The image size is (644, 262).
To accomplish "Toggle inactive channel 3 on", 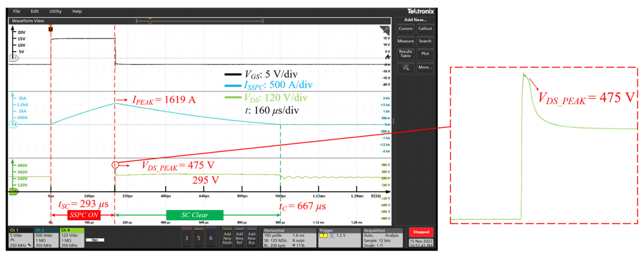I will click(186, 238).
